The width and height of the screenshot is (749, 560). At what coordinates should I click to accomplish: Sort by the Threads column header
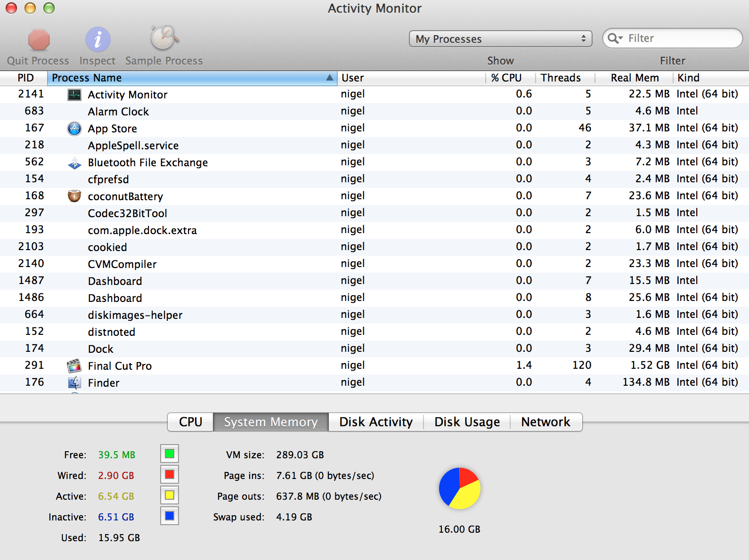[x=565, y=78]
